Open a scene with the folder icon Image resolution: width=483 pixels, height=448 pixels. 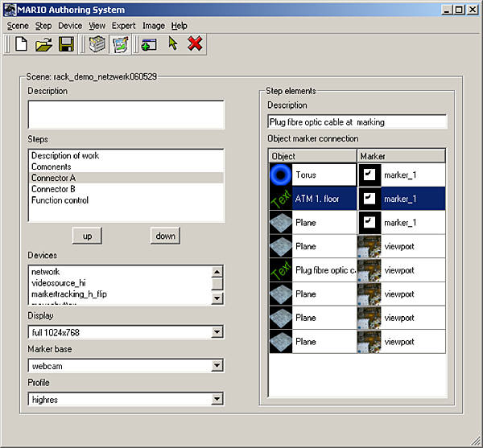click(x=43, y=44)
